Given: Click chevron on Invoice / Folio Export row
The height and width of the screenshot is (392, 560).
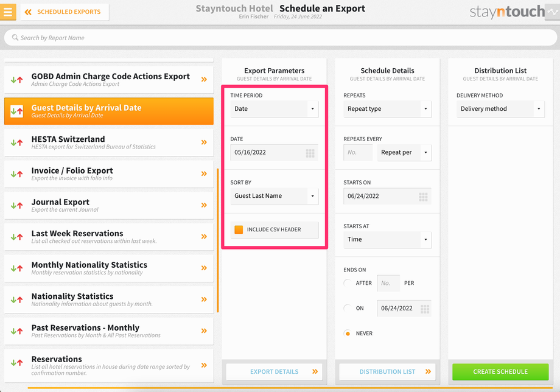Looking at the screenshot, I should tap(204, 173).
